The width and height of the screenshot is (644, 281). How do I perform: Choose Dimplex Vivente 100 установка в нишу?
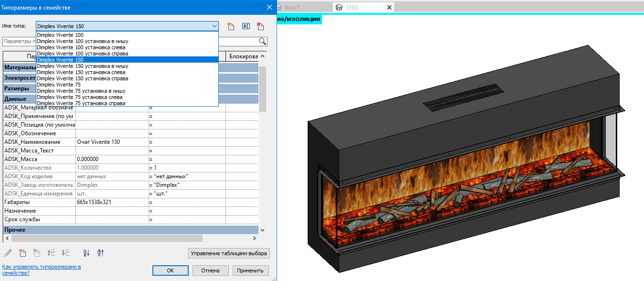(x=127, y=41)
